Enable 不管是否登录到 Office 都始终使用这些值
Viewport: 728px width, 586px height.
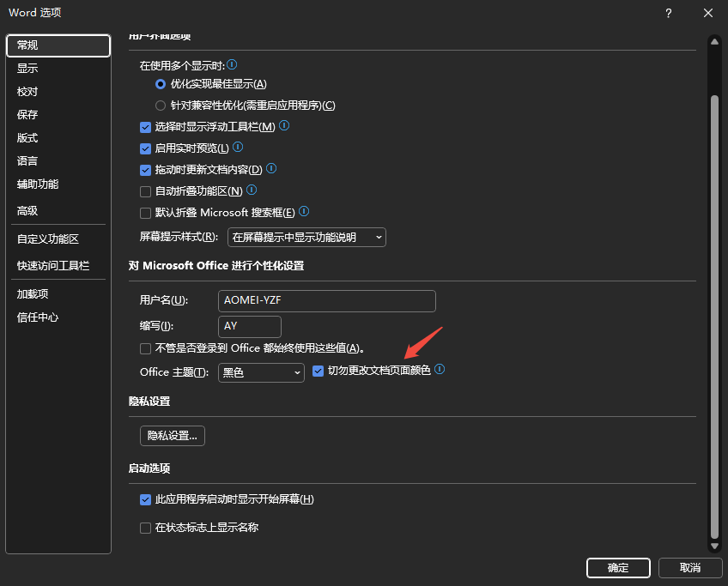pyautogui.click(x=145, y=348)
